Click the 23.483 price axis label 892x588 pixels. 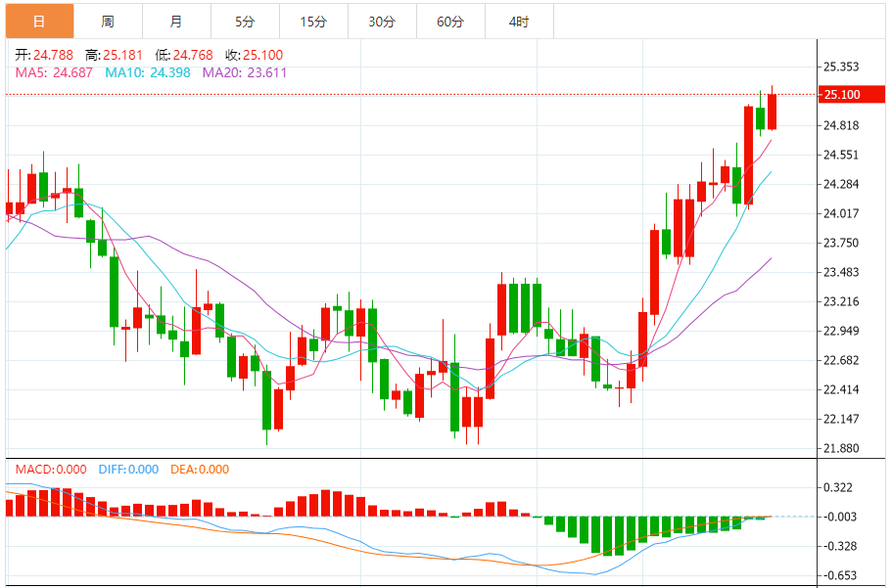click(841, 272)
